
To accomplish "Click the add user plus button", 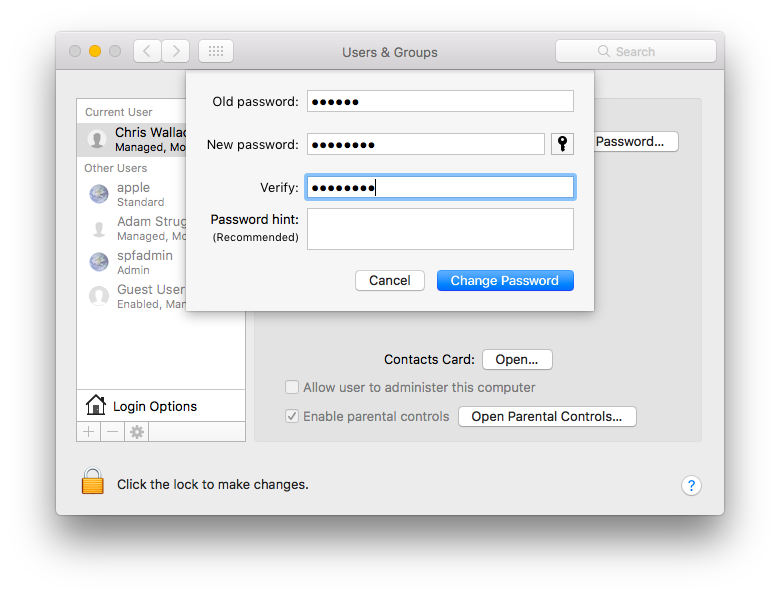I will tap(89, 431).
